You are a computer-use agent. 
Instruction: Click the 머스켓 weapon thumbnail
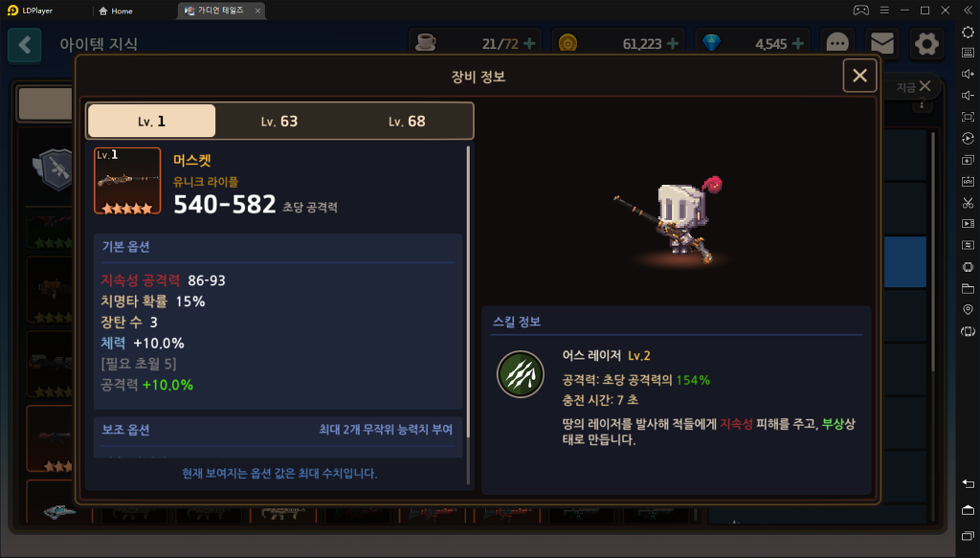pyautogui.click(x=127, y=181)
